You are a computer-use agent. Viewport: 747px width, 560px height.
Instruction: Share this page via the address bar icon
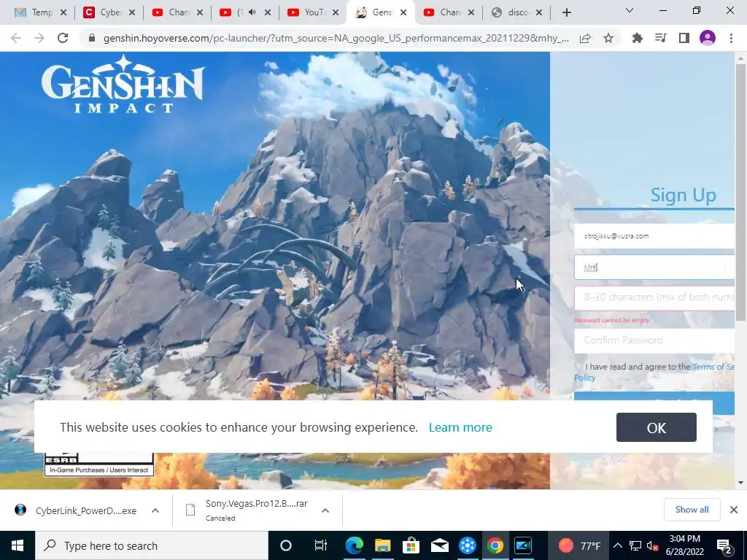point(585,38)
